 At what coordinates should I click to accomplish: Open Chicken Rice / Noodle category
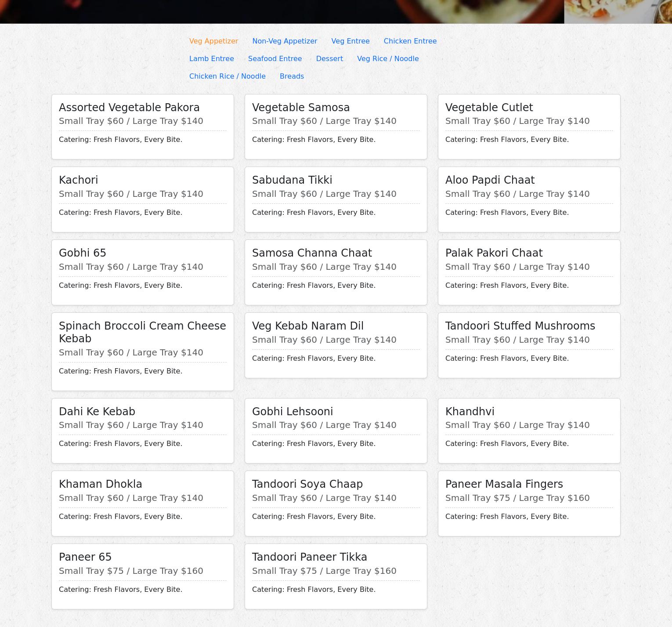pyautogui.click(x=228, y=76)
